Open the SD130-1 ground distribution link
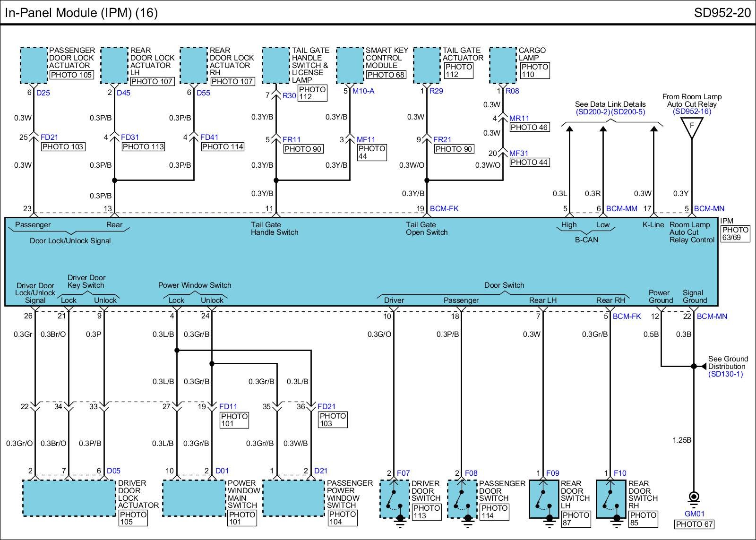Viewport: 756px width, 540px height. tap(725, 374)
